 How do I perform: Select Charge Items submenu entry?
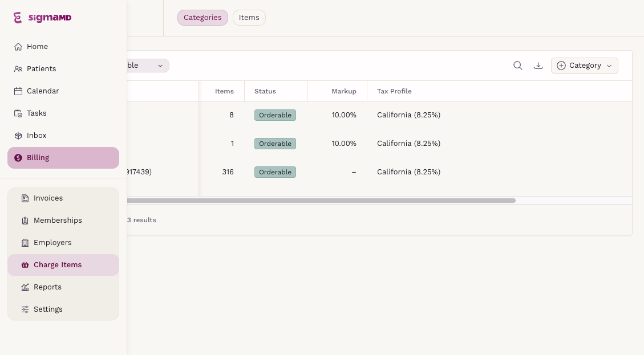(x=63, y=265)
